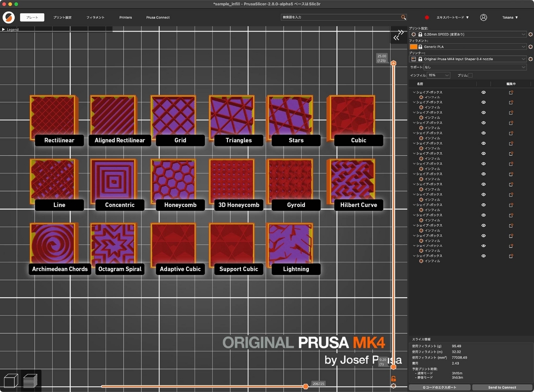534x392 pixels.
Task: Click printer icon in Original Prusa MK4 preset
Action: pos(413,59)
